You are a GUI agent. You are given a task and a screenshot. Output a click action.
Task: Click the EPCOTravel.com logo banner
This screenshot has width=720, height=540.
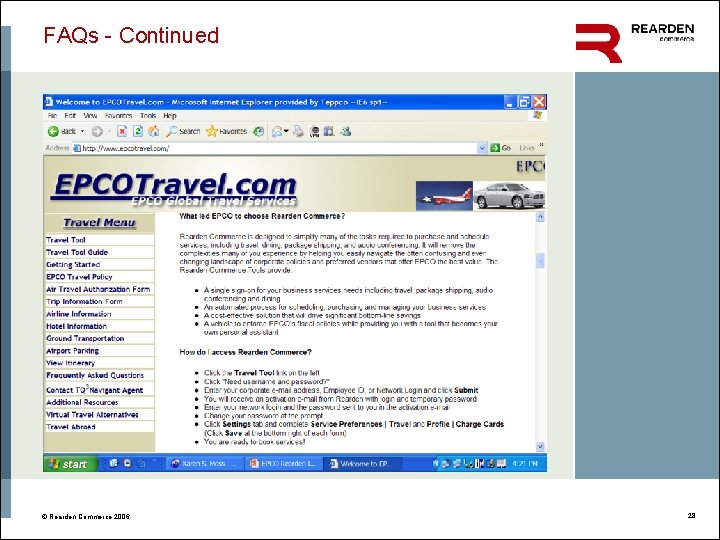pos(175,189)
